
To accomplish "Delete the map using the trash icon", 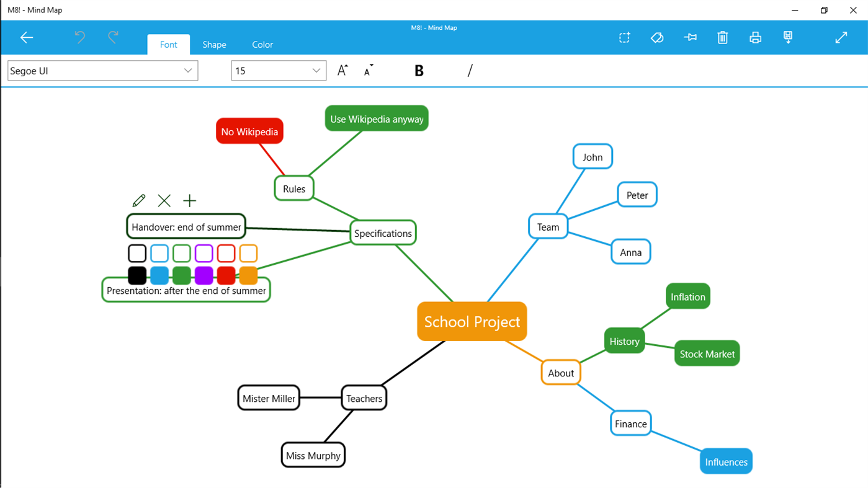I will point(722,37).
